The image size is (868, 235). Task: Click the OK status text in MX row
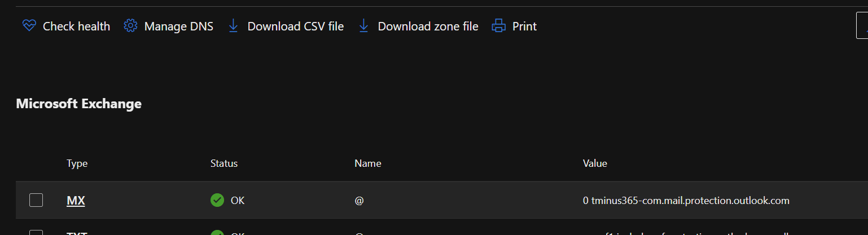pos(238,200)
